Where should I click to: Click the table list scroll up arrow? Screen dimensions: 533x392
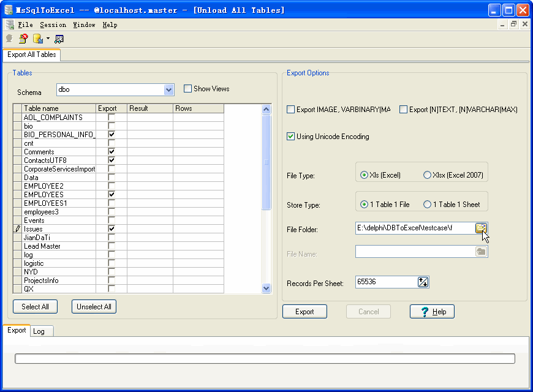[x=266, y=109]
